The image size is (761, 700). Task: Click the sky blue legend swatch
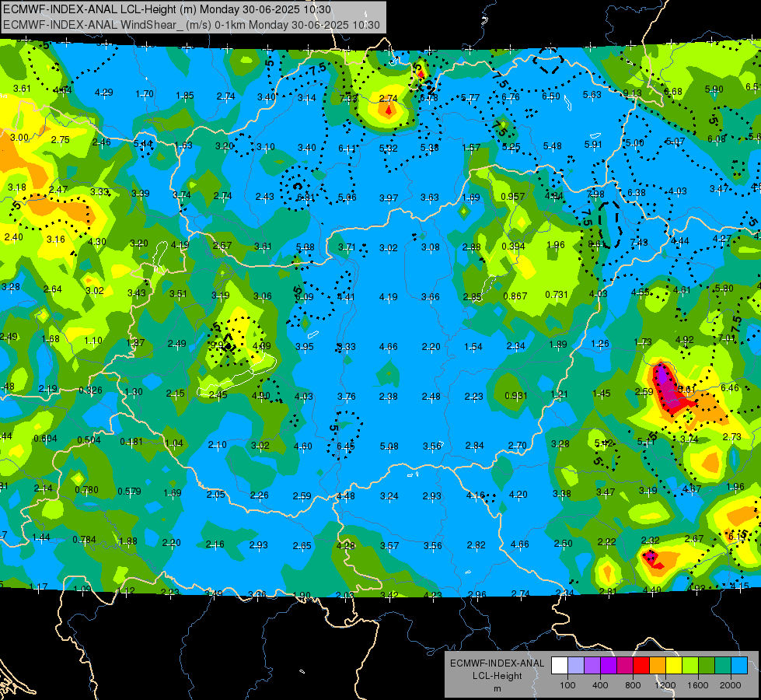(740, 666)
